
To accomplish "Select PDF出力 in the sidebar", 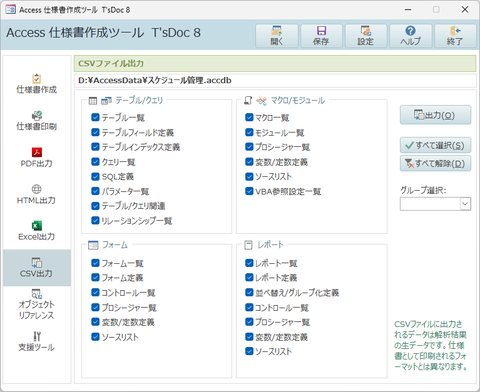I will point(37,157).
